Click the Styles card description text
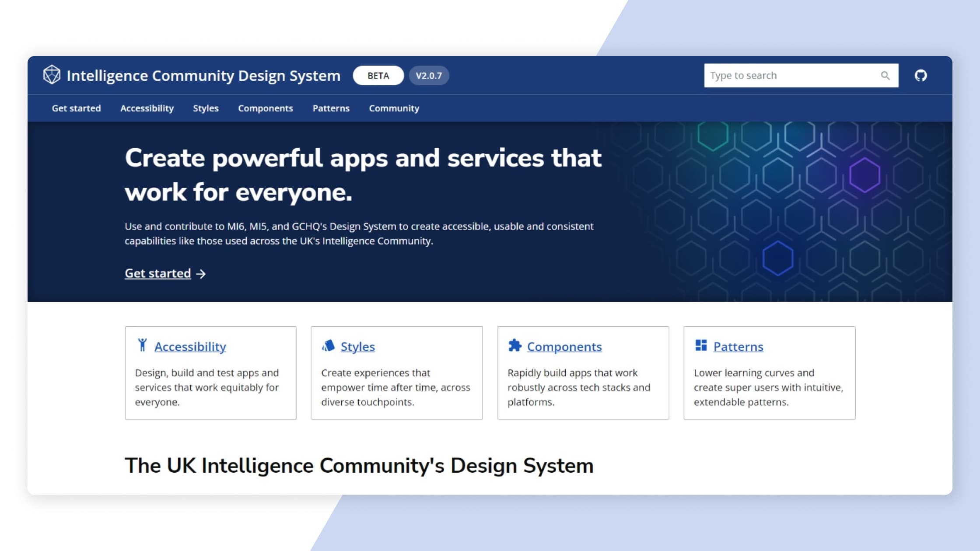 (395, 387)
